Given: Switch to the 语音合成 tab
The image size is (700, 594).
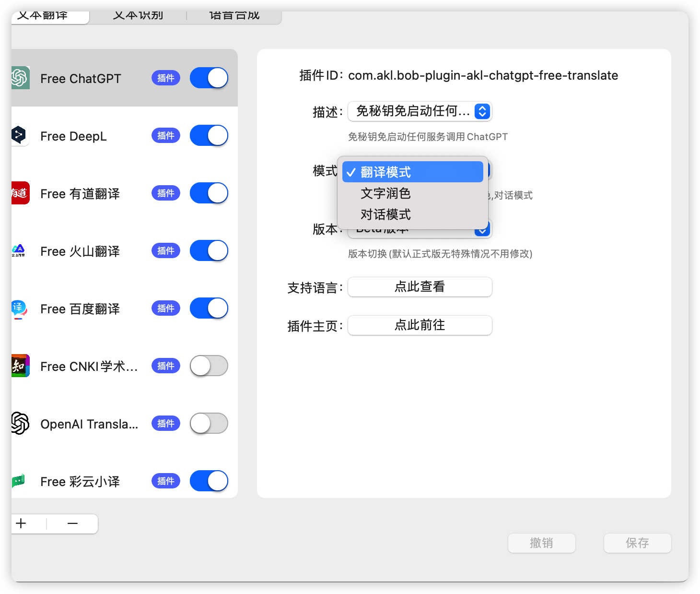Looking at the screenshot, I should tap(234, 16).
